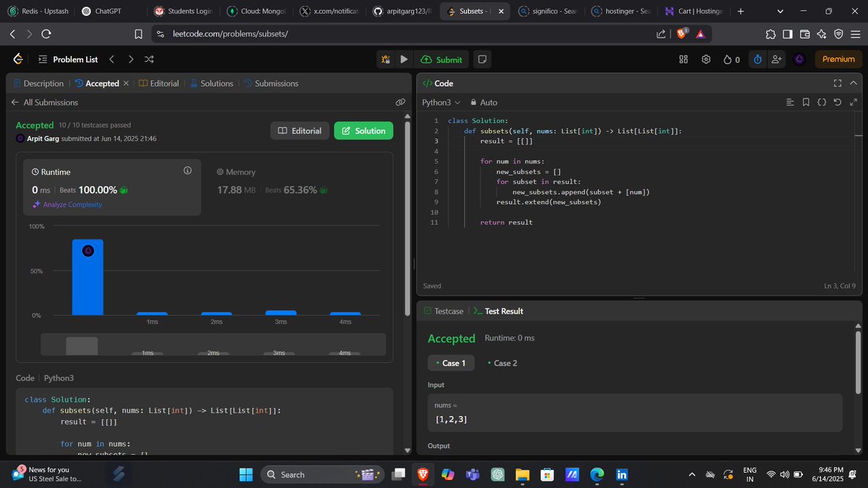Image resolution: width=868 pixels, height=488 pixels.
Task: Select the Test Result tab
Action: click(498, 311)
